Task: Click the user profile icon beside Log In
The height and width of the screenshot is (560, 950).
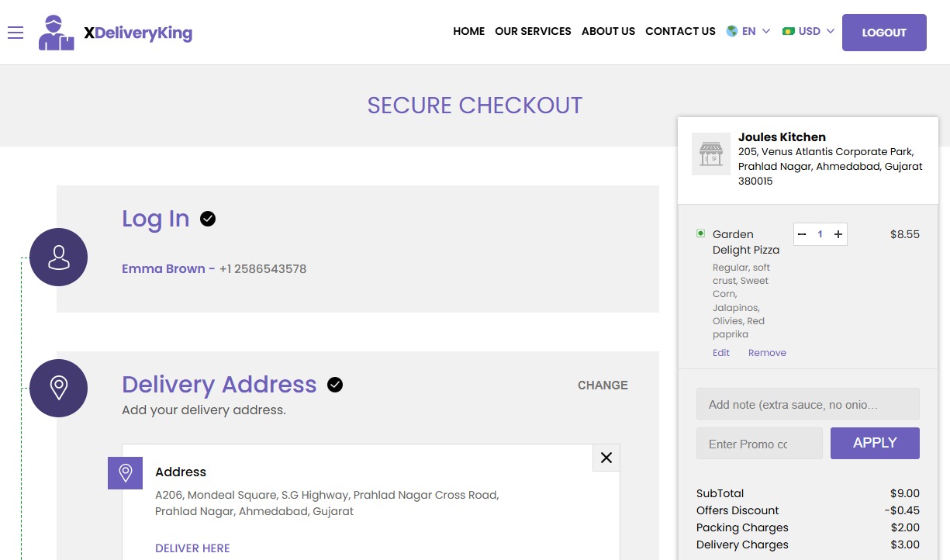Action: (58, 256)
